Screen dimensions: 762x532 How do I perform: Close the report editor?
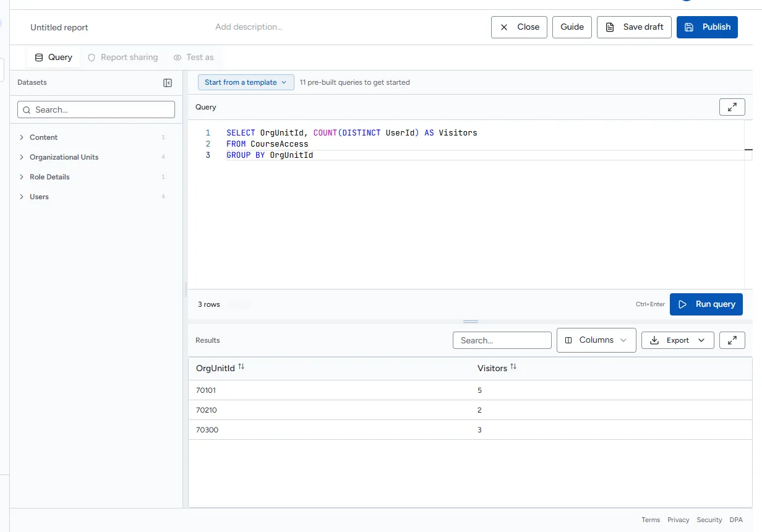pyautogui.click(x=519, y=27)
